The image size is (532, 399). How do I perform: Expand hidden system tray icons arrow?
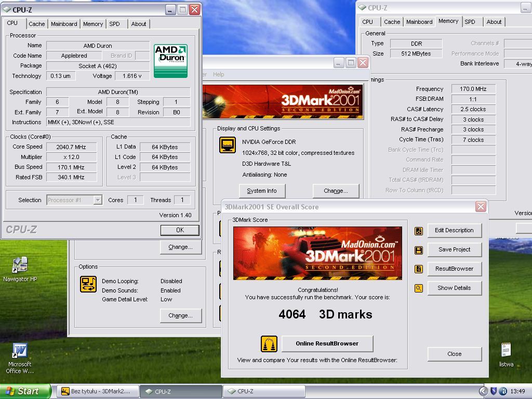[x=483, y=391]
